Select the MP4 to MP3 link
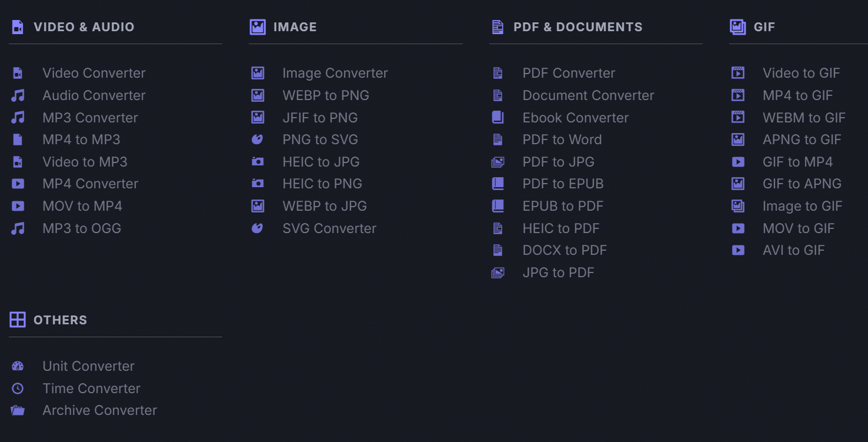868x442 pixels. point(81,139)
